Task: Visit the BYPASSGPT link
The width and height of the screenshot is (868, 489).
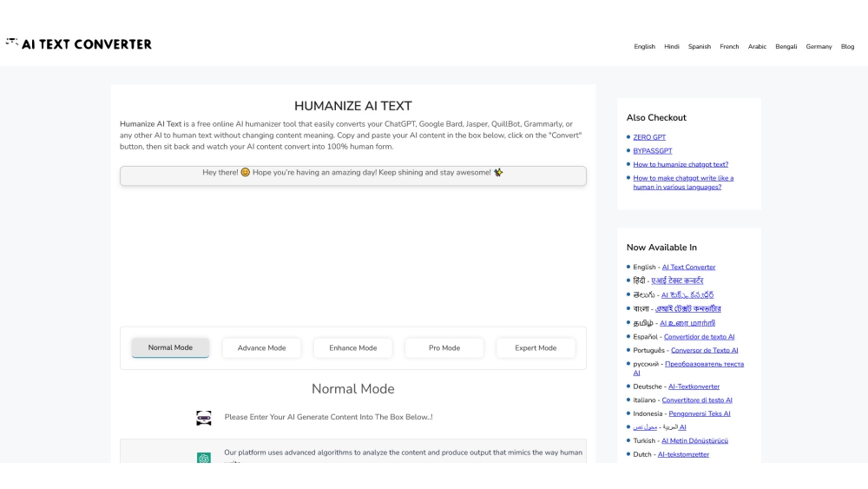Action: 652,151
